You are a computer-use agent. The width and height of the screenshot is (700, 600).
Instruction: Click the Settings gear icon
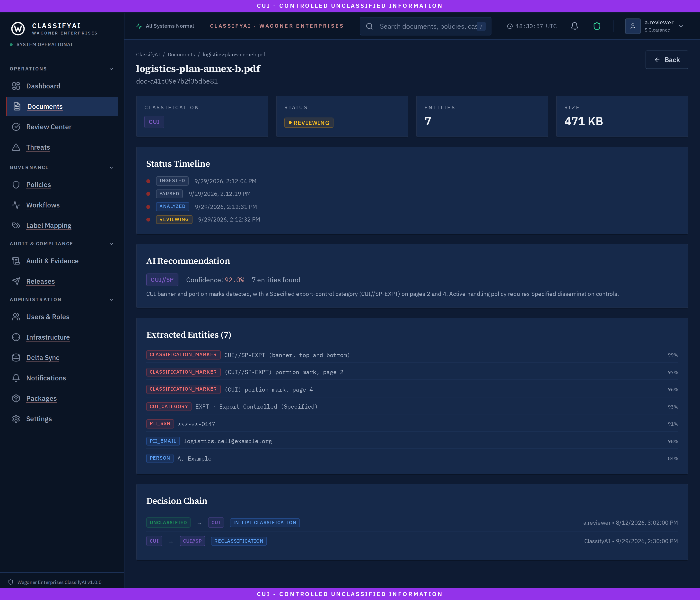point(16,419)
